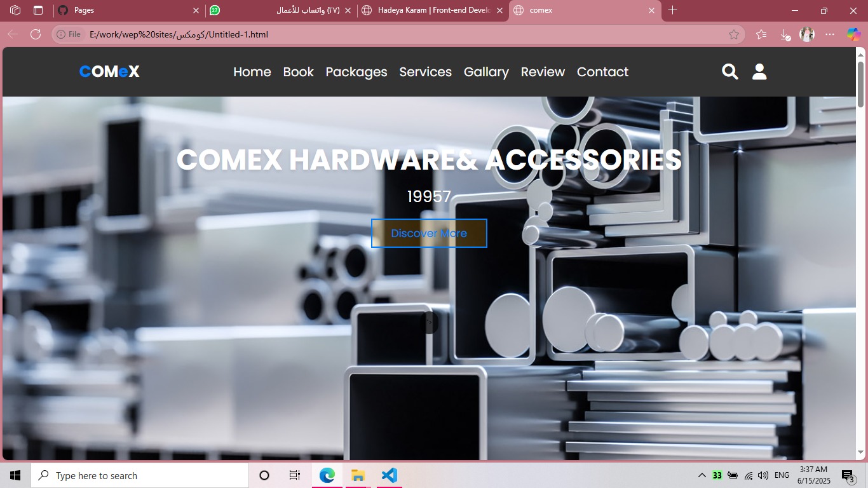
Task: Open Edge workspaces icon
Action: [x=15, y=10]
